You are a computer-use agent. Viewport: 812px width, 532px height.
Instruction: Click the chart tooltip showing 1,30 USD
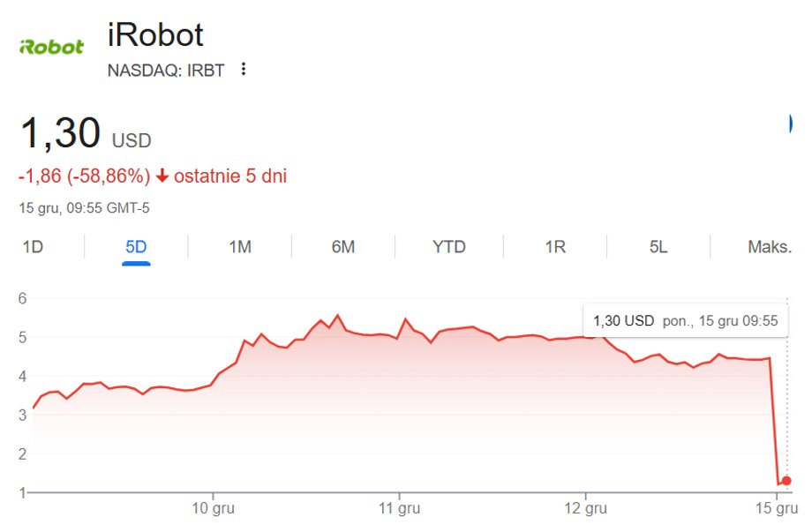[x=685, y=320]
